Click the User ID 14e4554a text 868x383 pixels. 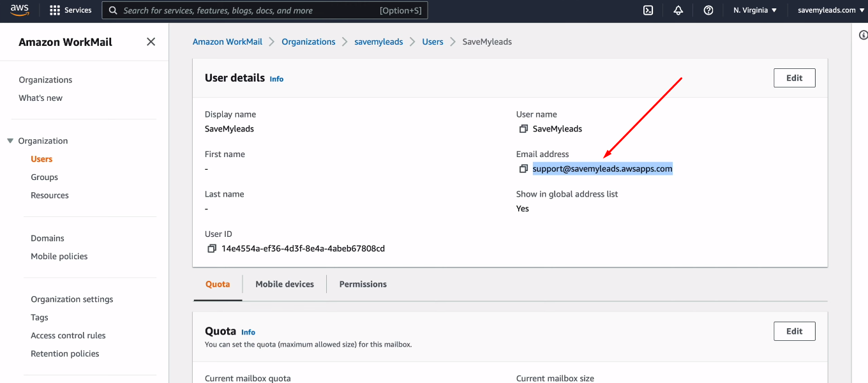pos(303,248)
